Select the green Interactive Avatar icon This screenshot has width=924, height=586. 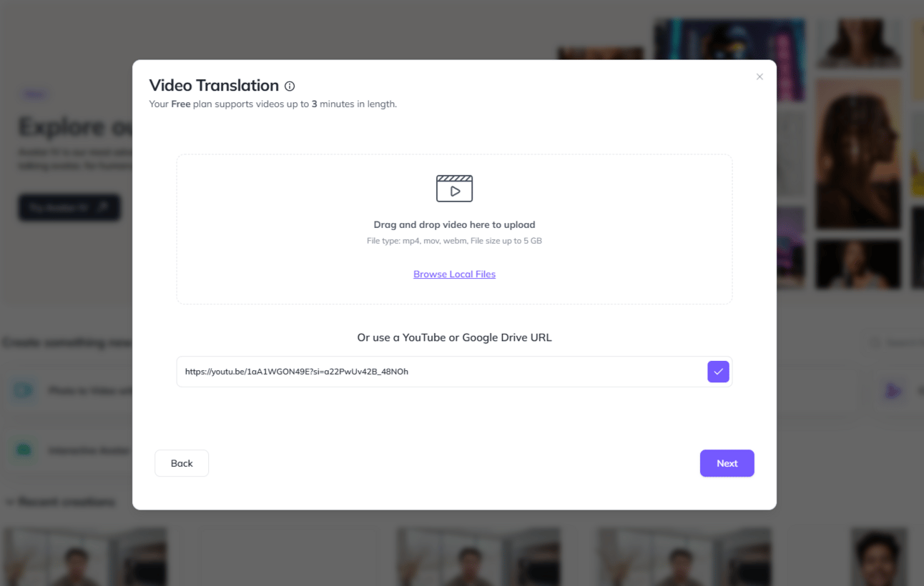tap(24, 450)
